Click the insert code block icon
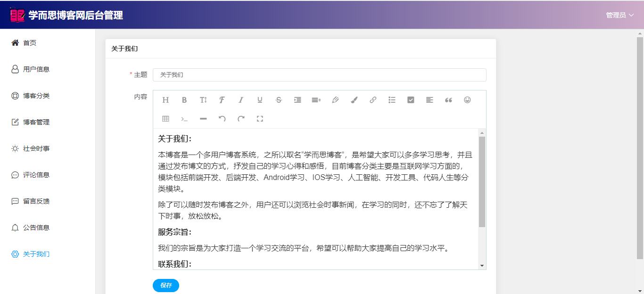This screenshot has width=644, height=294. (184, 119)
